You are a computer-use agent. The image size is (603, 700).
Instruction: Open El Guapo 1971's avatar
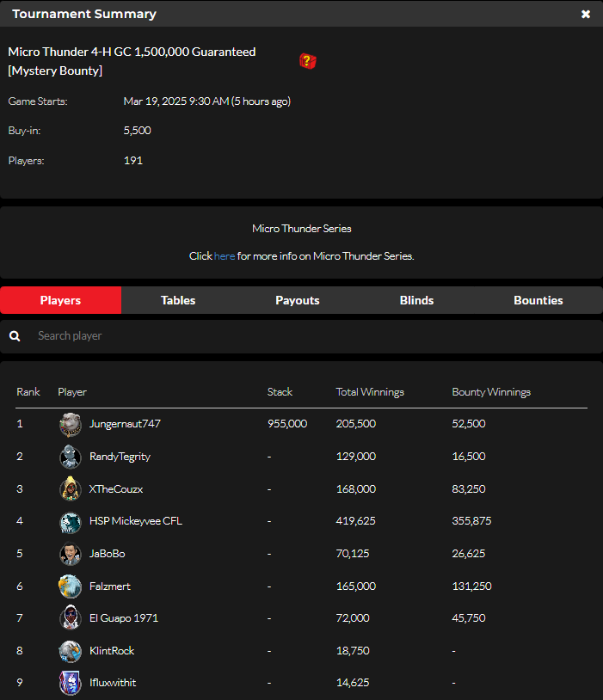pyautogui.click(x=71, y=618)
